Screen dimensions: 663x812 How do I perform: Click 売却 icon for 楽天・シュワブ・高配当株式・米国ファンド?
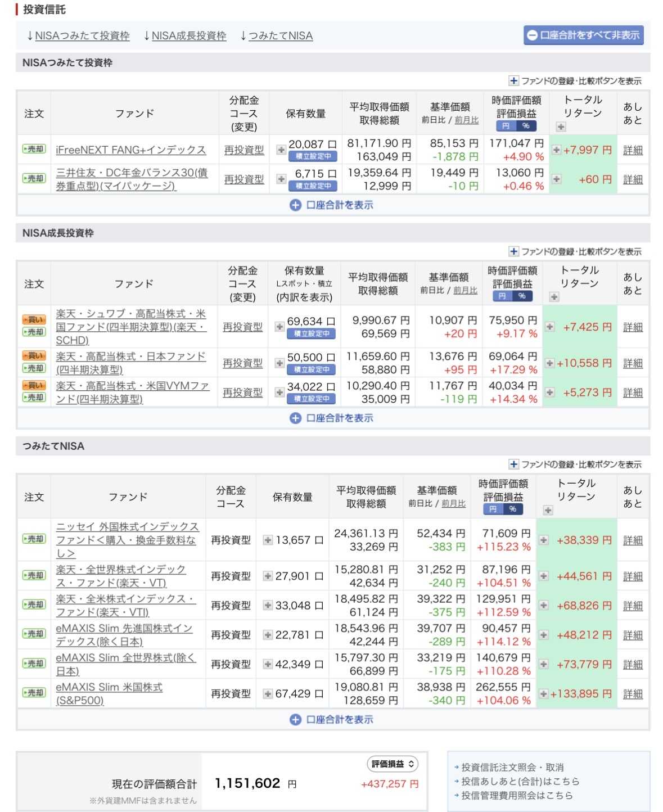click(34, 332)
